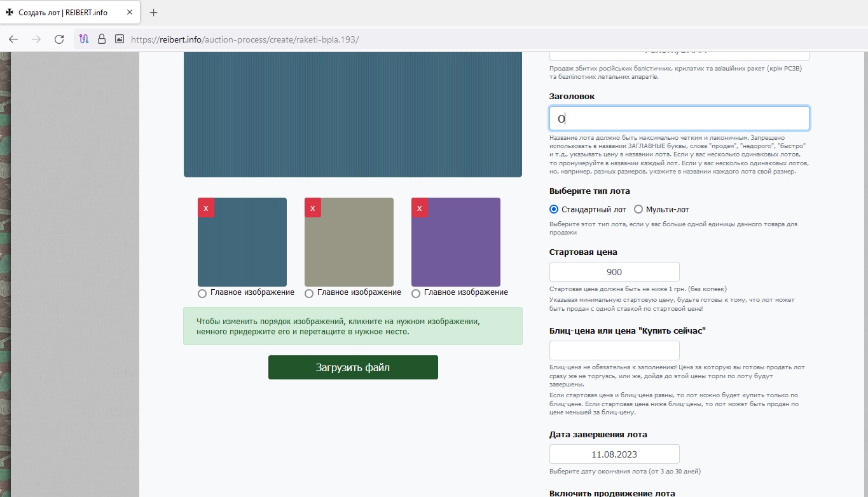
Task: Focus the Стартовая цена field
Action: (614, 272)
